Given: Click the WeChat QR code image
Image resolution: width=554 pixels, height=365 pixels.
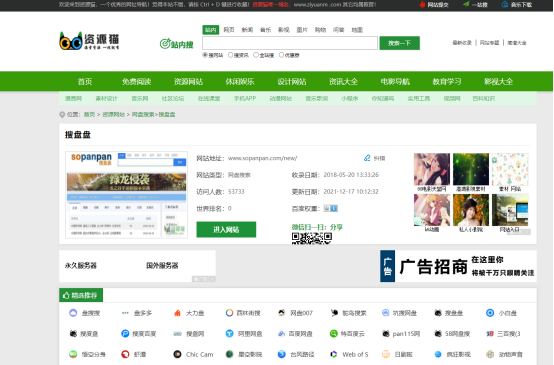Looking at the screenshot, I should click(312, 239).
